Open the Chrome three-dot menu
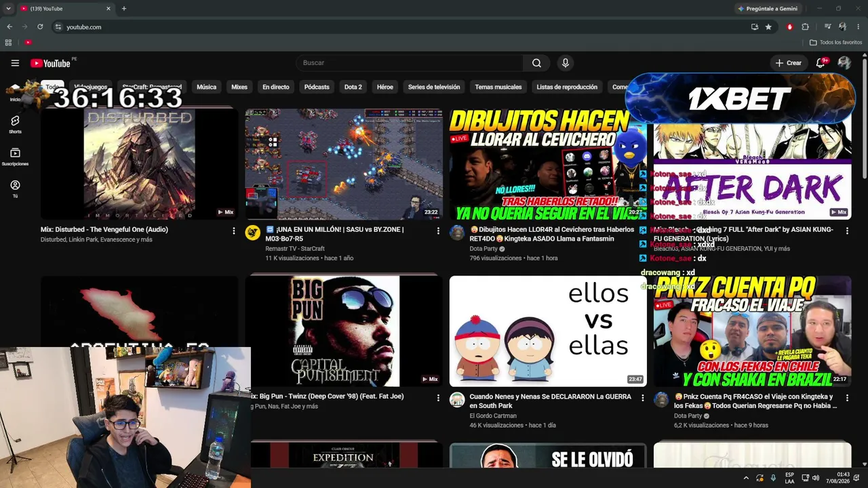This screenshot has width=868, height=488. click(x=859, y=27)
